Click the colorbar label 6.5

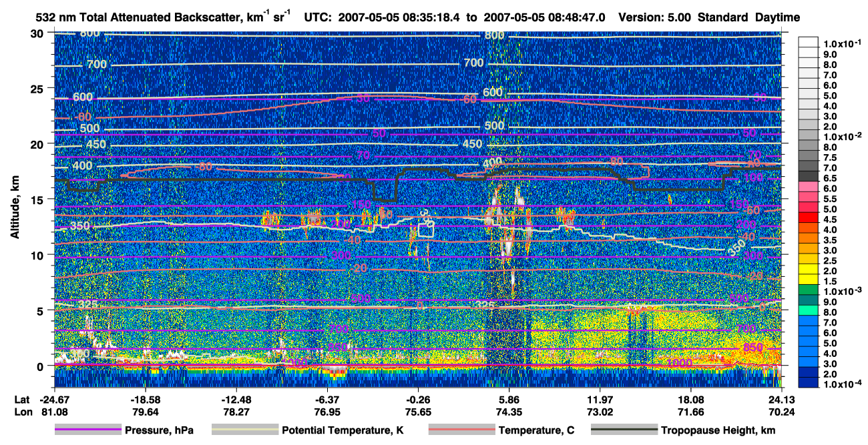829,179
